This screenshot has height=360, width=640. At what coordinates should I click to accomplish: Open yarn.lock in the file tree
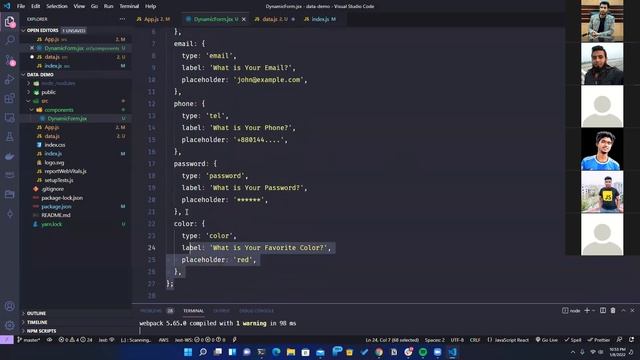(51, 224)
